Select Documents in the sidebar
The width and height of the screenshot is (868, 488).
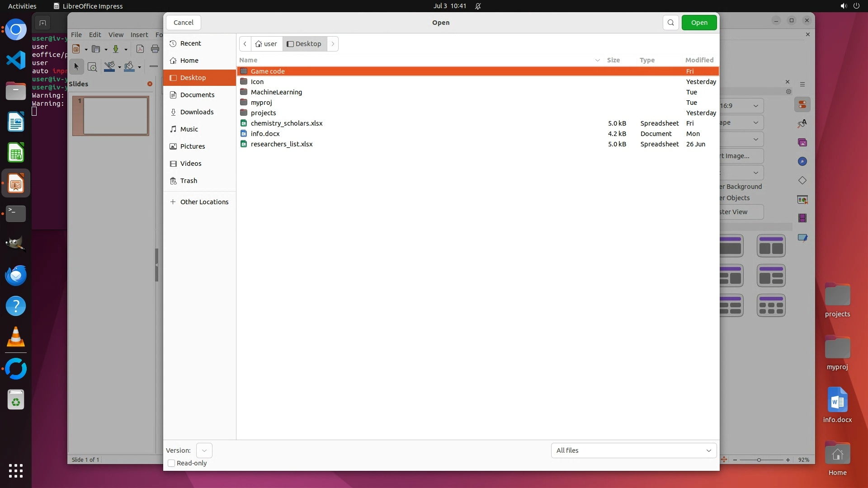point(197,95)
